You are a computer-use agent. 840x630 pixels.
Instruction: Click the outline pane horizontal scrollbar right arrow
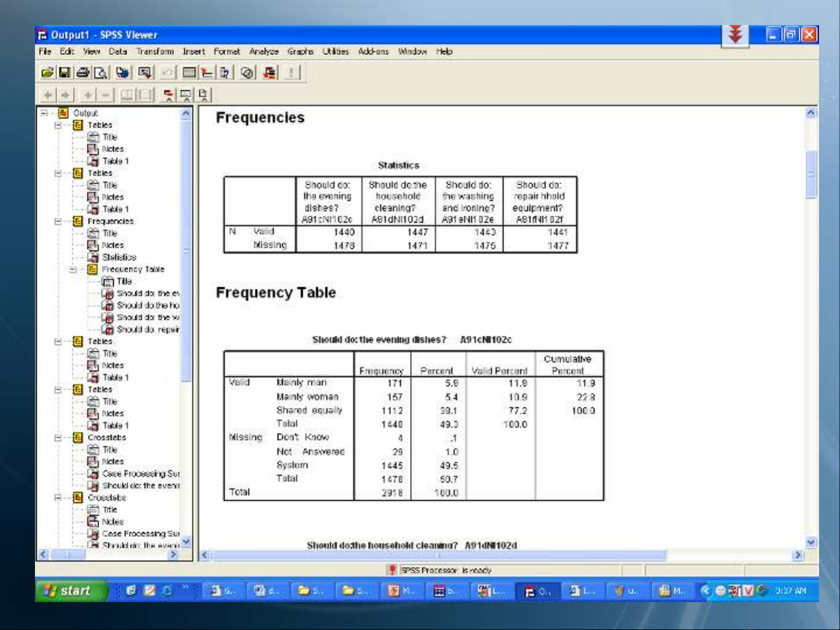click(173, 555)
